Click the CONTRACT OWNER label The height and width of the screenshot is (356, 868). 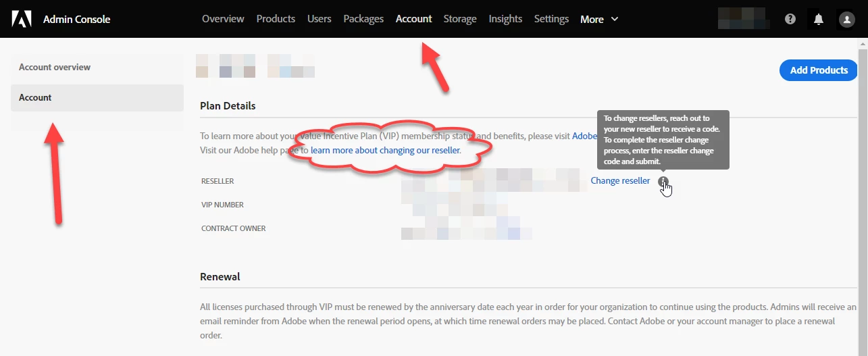point(234,228)
